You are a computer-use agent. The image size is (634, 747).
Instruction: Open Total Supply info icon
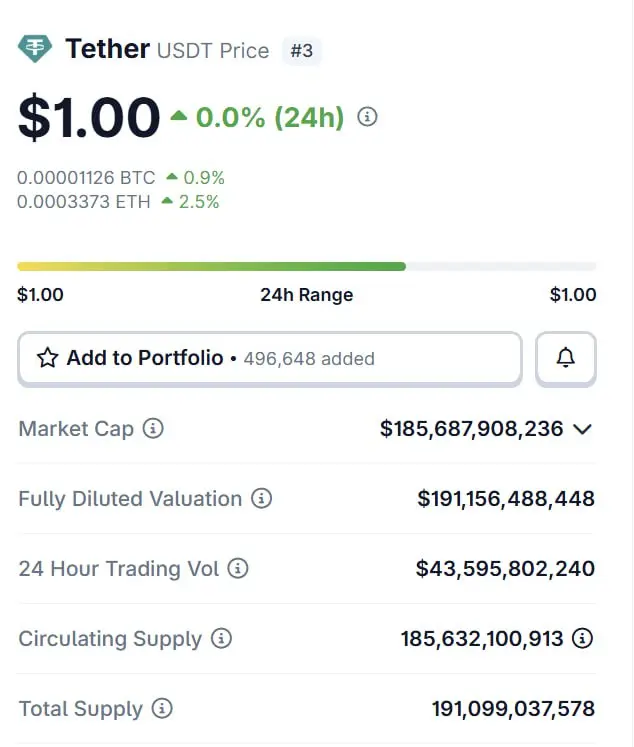click(x=162, y=709)
